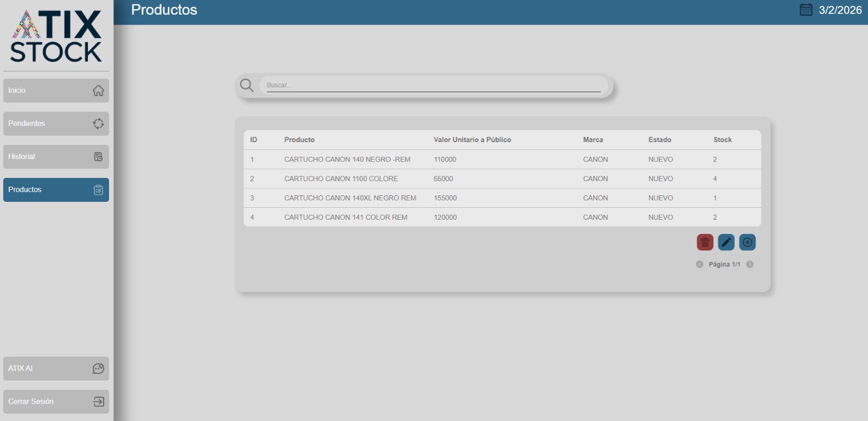The height and width of the screenshot is (421, 868).
Task: Focus the Buscar search field
Action: coord(433,85)
